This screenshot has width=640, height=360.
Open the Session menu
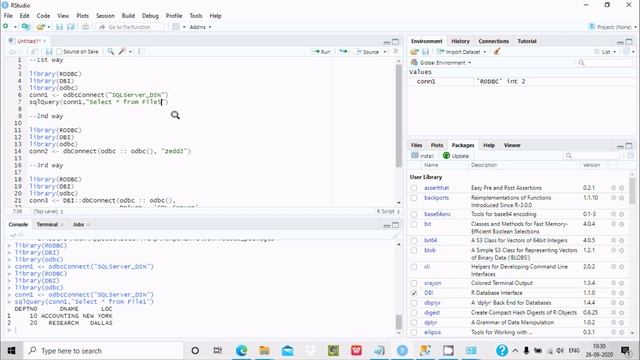(105, 16)
